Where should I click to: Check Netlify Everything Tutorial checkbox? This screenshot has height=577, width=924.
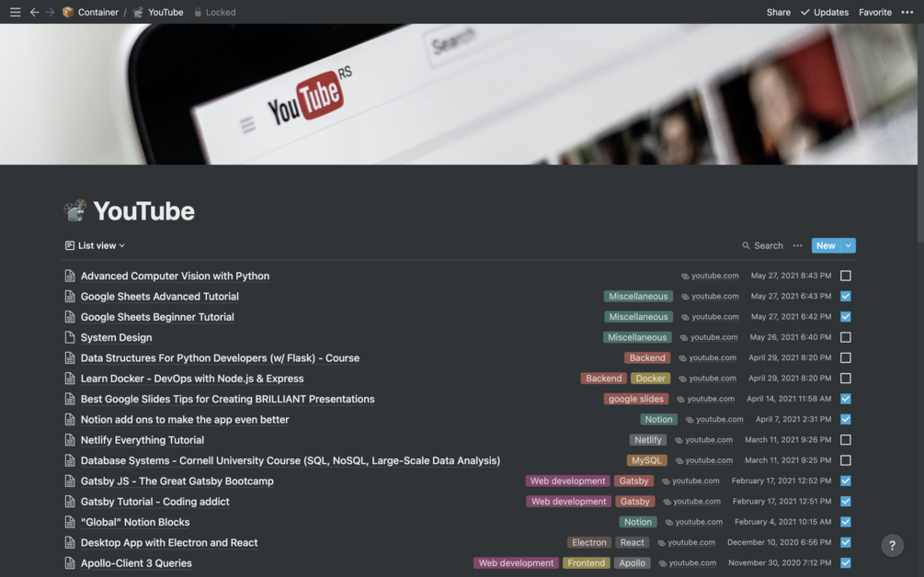[x=846, y=440]
